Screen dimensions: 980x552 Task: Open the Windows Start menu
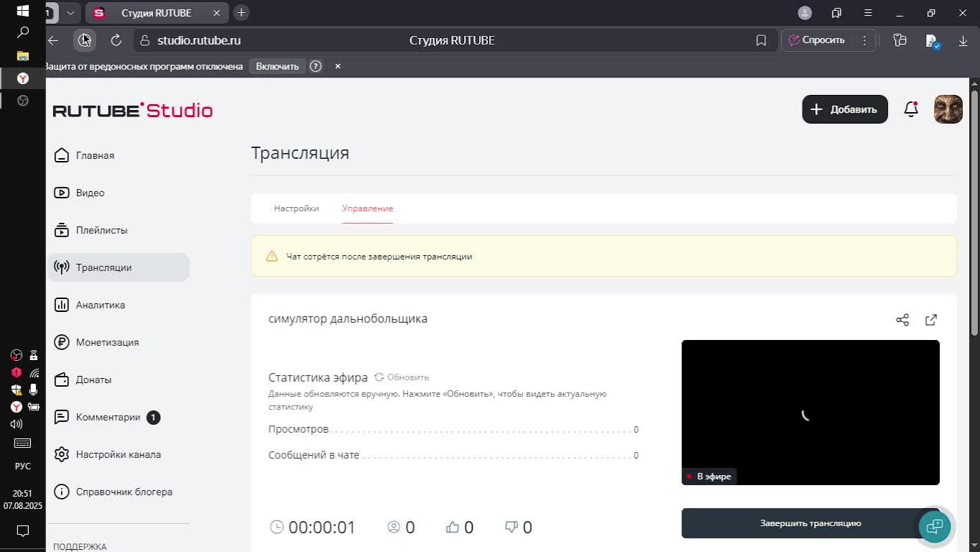click(x=22, y=11)
